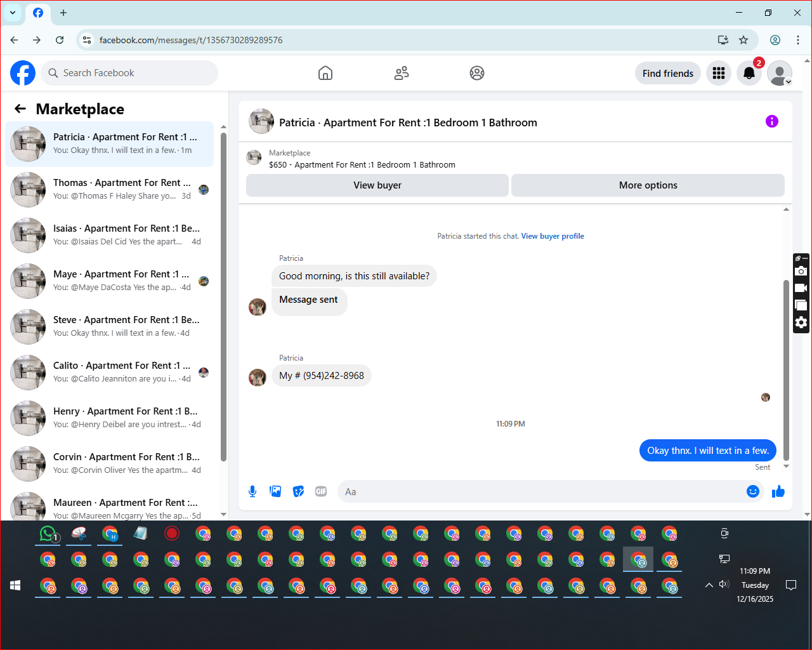Open the GIF picker
Viewport: 812px width, 650px height.
pyautogui.click(x=321, y=491)
